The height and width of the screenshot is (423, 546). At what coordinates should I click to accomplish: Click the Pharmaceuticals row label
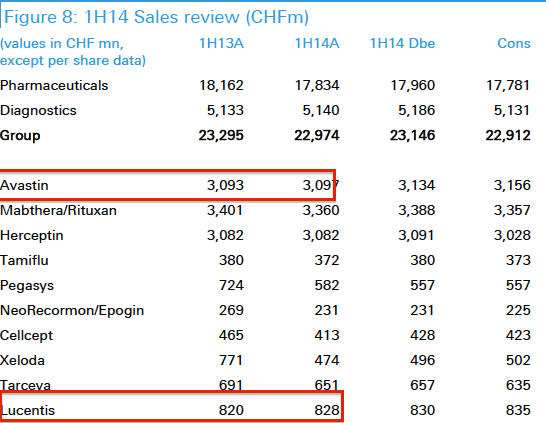coord(54,86)
